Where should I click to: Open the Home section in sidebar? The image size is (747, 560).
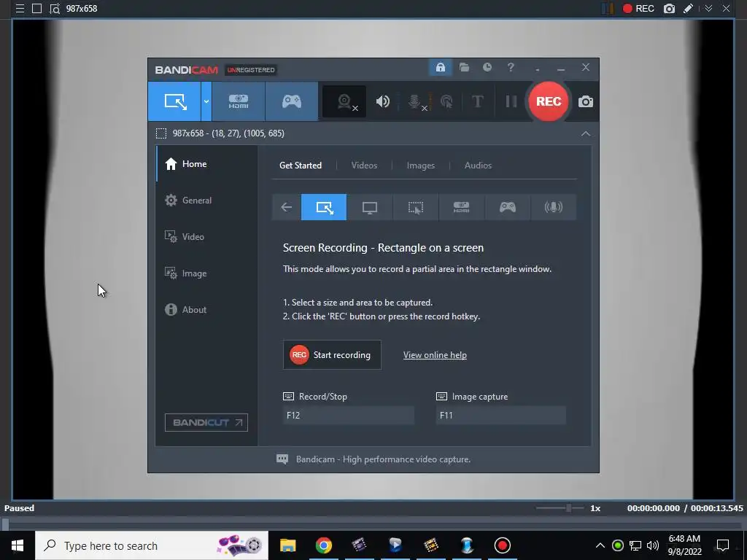(x=206, y=164)
